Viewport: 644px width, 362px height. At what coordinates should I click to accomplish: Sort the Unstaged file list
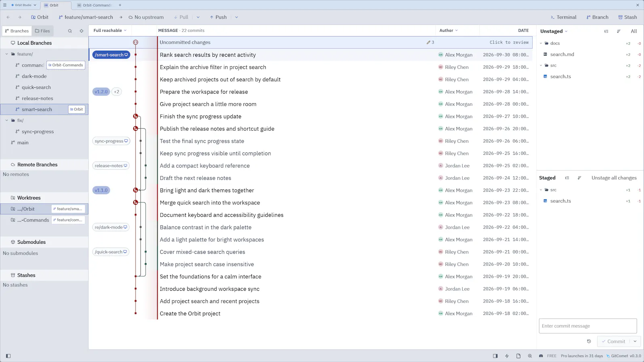pos(619,31)
